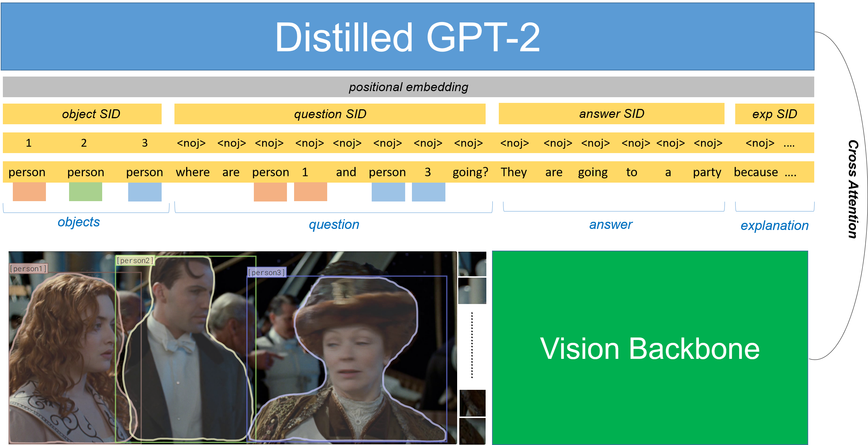Click the 'objects' blue caption
Screen dimensions: 868x445
(79, 222)
